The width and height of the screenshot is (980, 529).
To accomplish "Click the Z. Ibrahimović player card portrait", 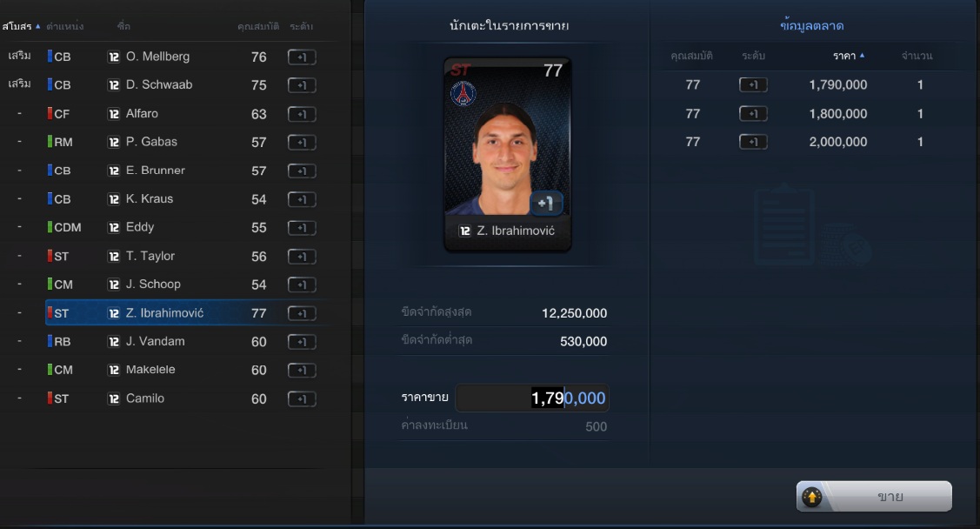I will (x=508, y=155).
